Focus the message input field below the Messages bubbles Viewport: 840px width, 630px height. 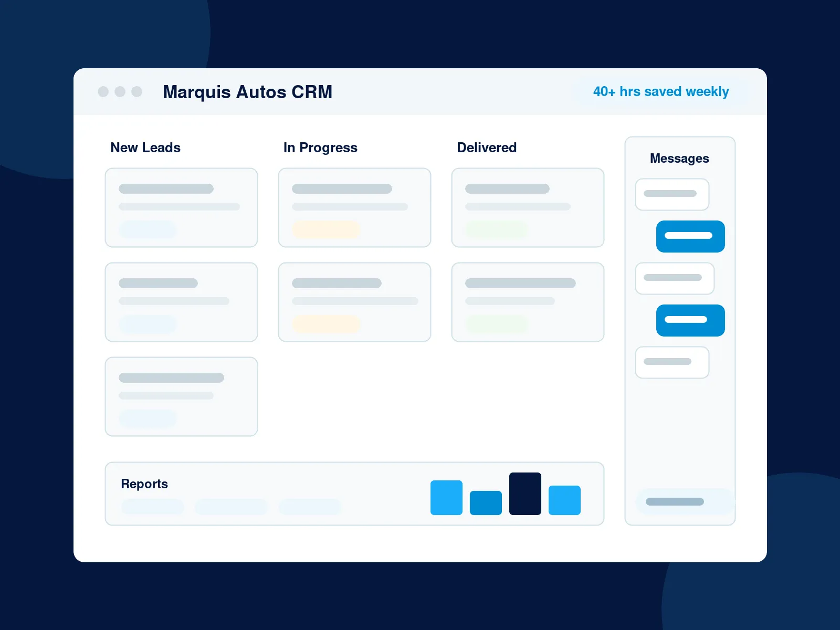(685, 501)
